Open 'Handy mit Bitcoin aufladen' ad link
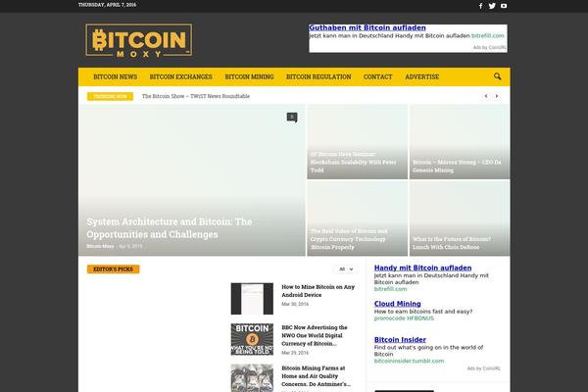Screen dimensions: 588x392 (422, 268)
